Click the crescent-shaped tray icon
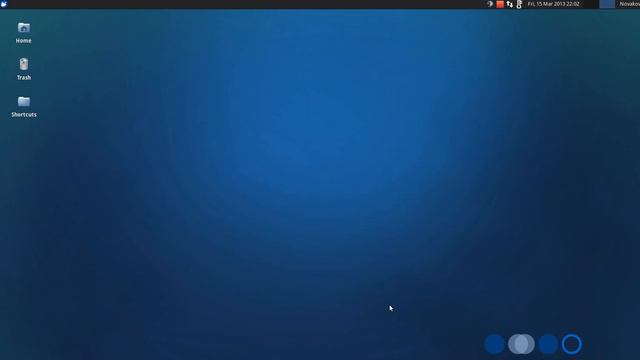 [x=490, y=4]
